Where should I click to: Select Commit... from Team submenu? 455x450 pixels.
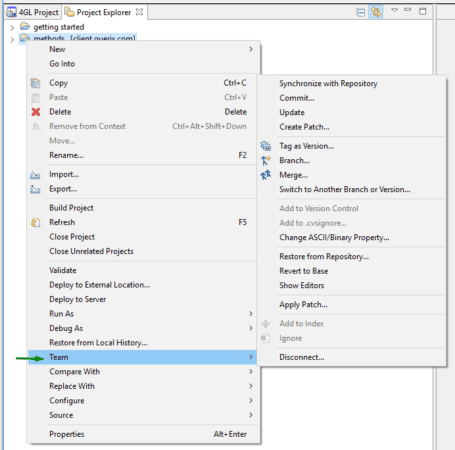click(297, 98)
